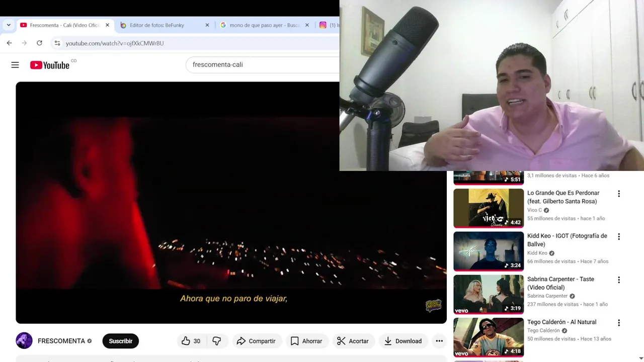Screen dimensions: 644x362
Task: Dislike the video with thumbs down
Action: (217, 341)
